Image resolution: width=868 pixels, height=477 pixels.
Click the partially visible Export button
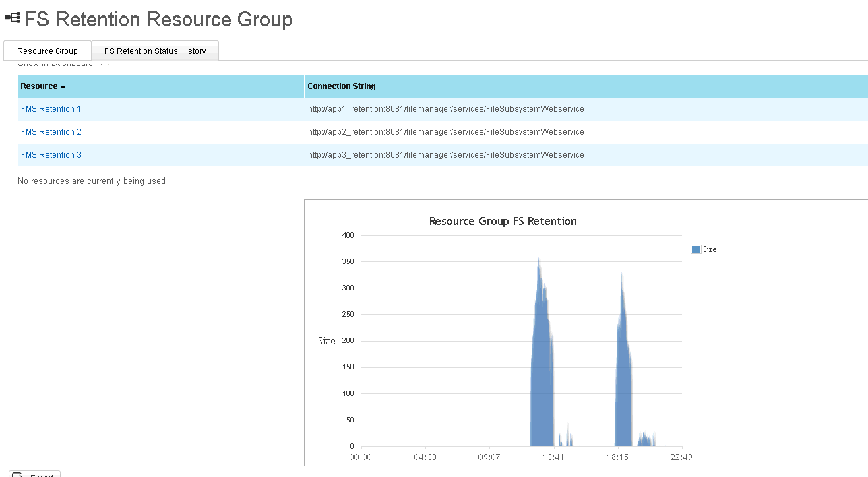pyautogui.click(x=35, y=474)
